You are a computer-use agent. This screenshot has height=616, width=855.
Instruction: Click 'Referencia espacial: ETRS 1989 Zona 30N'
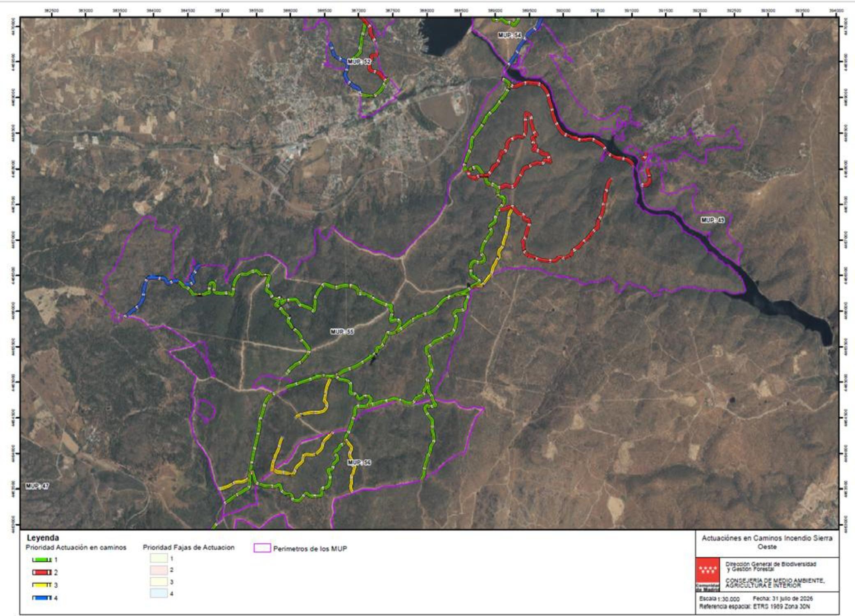(x=755, y=607)
